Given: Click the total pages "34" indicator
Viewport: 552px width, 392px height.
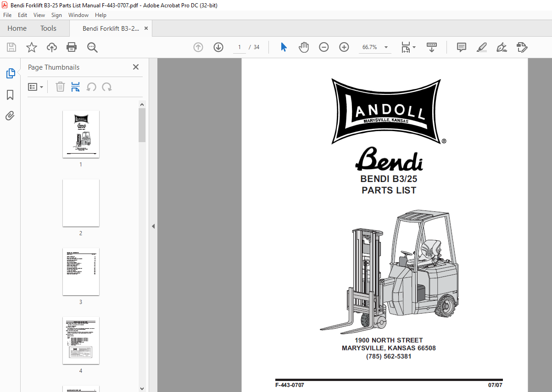Looking at the screenshot, I should 256,47.
